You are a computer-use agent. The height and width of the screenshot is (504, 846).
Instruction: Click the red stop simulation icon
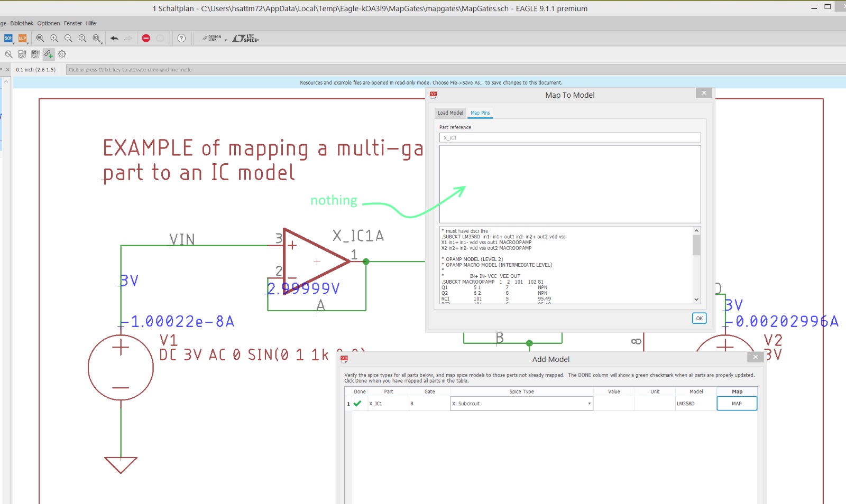point(146,38)
